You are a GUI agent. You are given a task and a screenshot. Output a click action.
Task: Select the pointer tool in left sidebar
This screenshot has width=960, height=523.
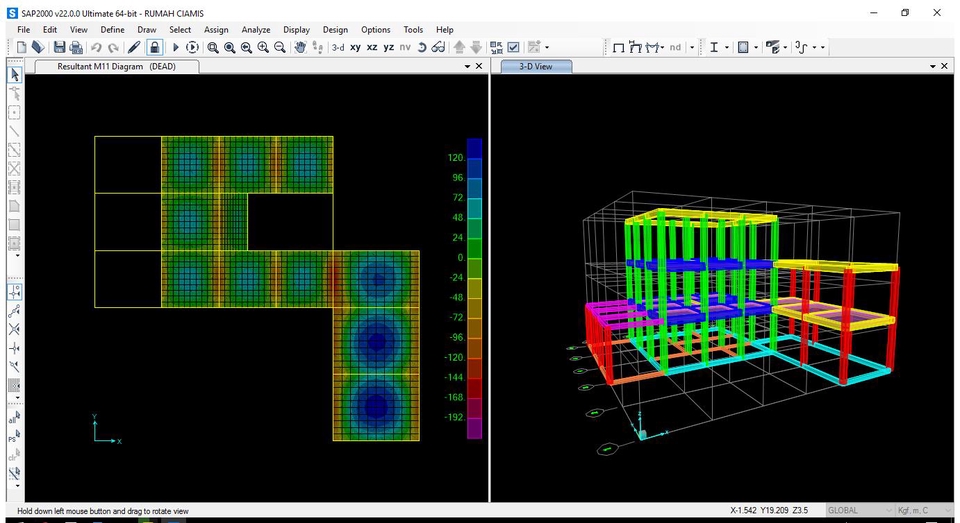[x=15, y=75]
